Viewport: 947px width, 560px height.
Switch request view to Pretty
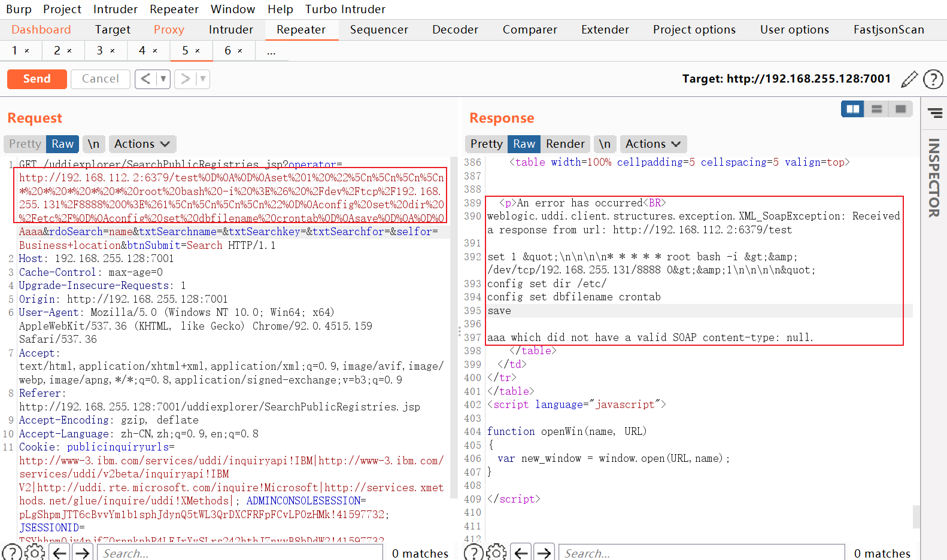point(25,144)
